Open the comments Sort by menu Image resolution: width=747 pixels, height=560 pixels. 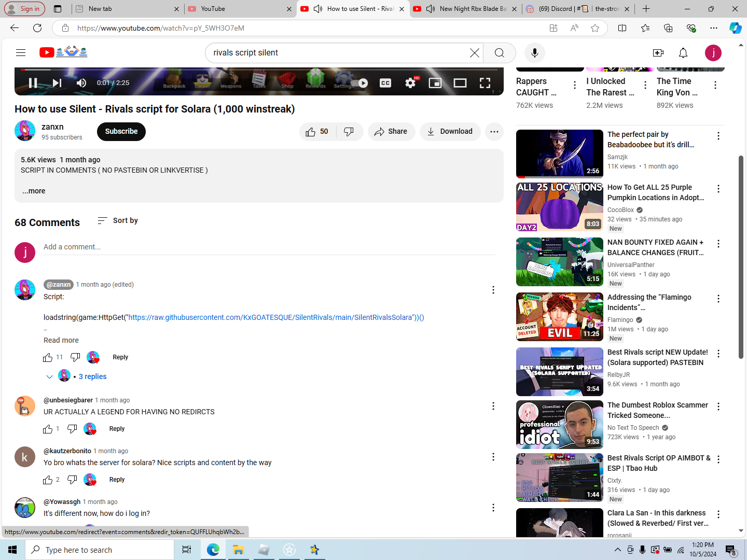coord(118,221)
